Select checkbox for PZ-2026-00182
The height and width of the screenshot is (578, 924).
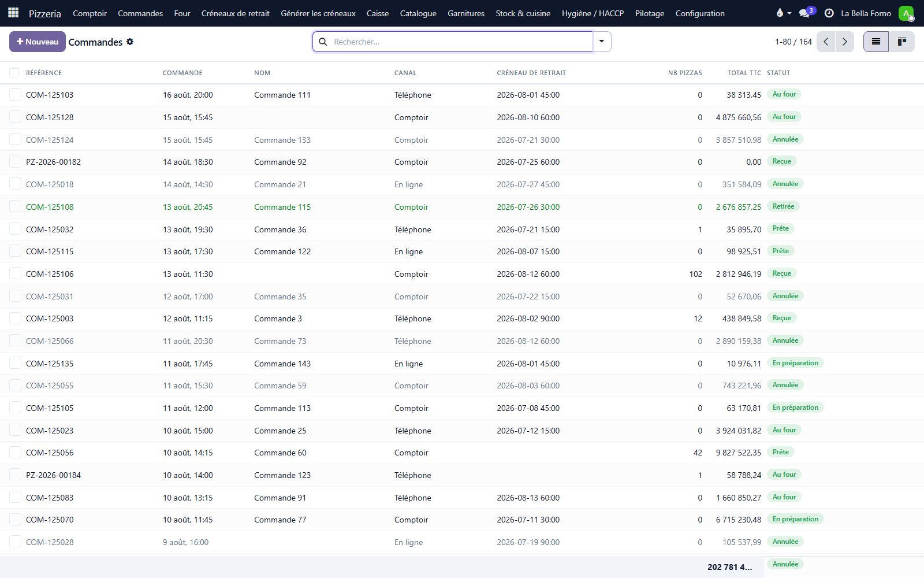coord(15,162)
